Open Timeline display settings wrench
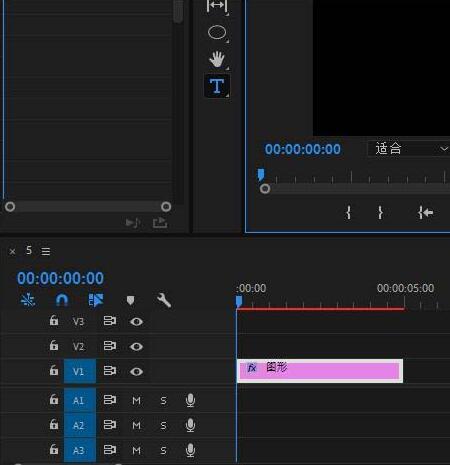 point(164,300)
